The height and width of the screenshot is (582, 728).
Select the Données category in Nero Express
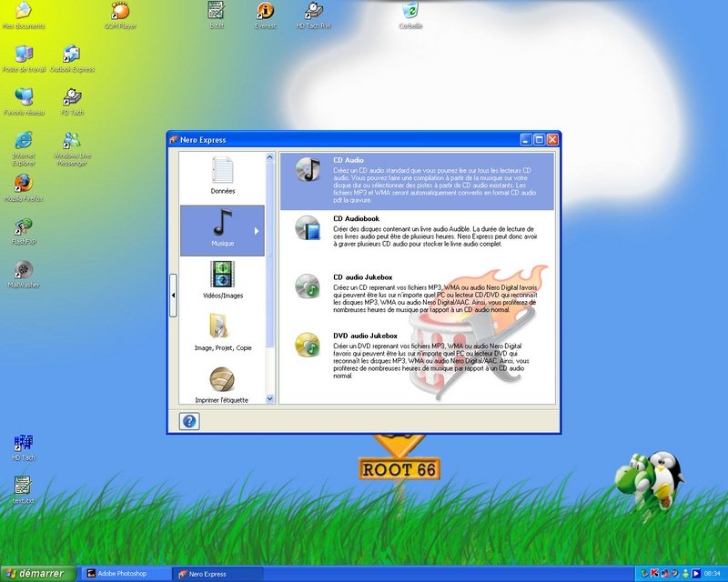(222, 176)
